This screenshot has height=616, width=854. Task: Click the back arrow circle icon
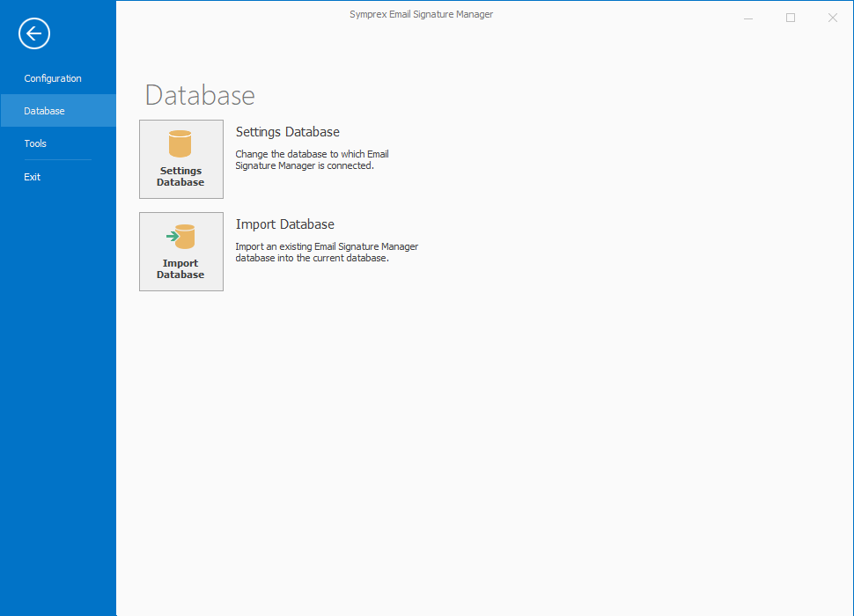click(34, 34)
